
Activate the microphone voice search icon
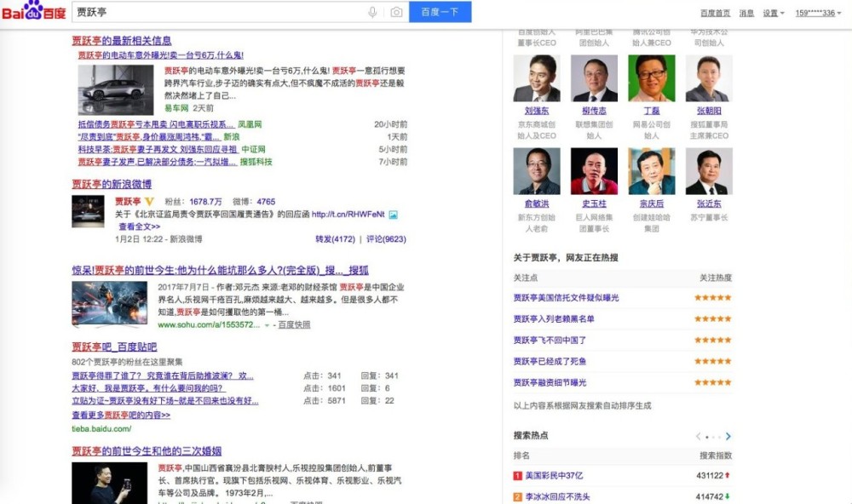pyautogui.click(x=372, y=12)
